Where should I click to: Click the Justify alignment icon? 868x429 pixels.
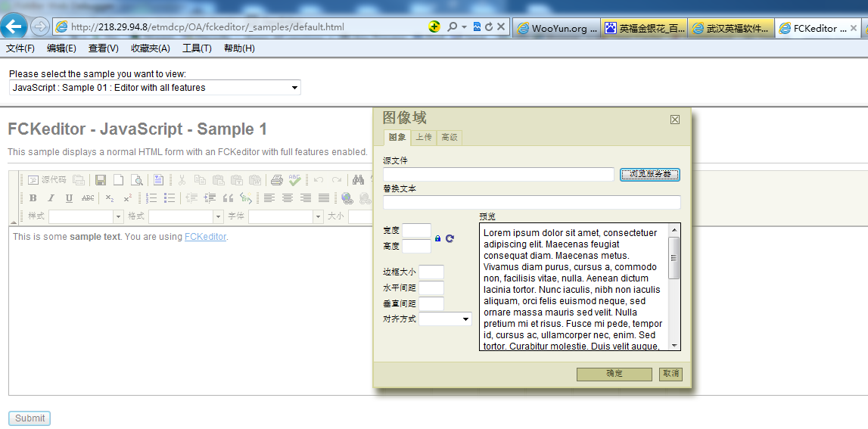[x=324, y=197]
